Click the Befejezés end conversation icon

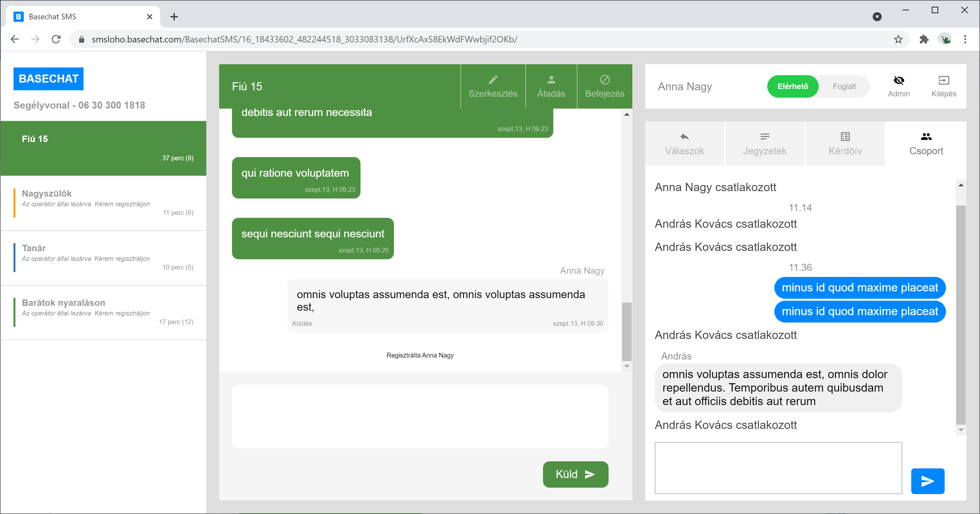click(604, 80)
